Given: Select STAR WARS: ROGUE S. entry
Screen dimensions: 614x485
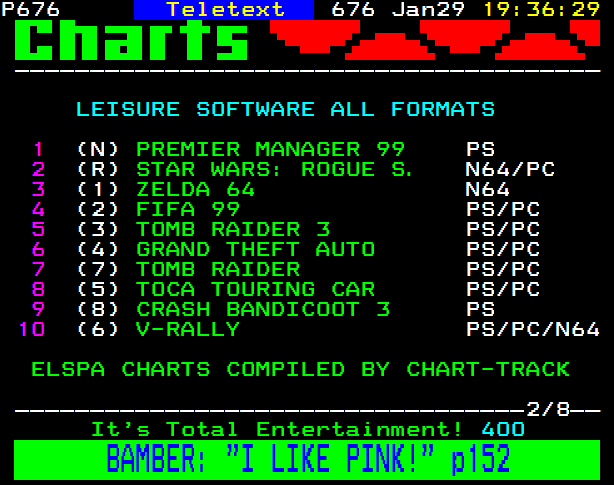Looking at the screenshot, I should click(274, 169).
